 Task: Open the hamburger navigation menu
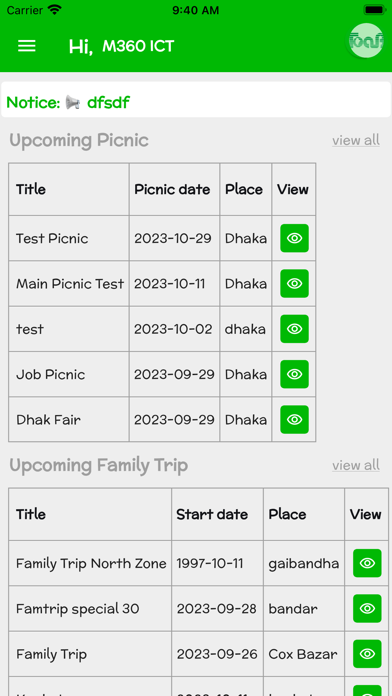tap(27, 46)
